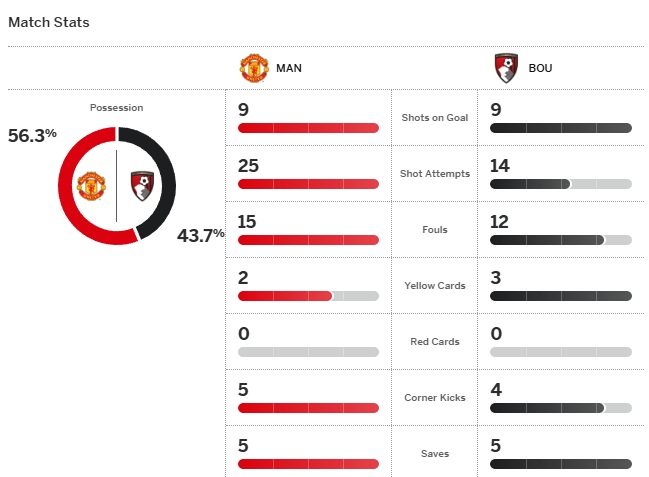The height and width of the screenshot is (477, 649).
Task: Click the Bournemouth crest in header
Action: tap(507, 69)
